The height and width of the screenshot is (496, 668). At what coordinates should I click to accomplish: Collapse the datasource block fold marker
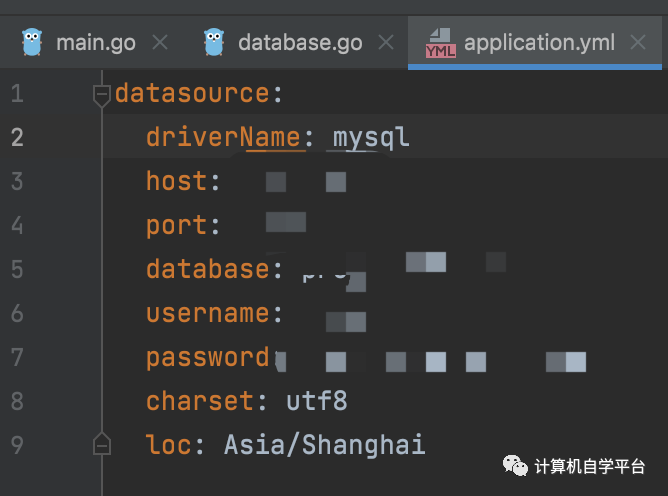coord(101,95)
